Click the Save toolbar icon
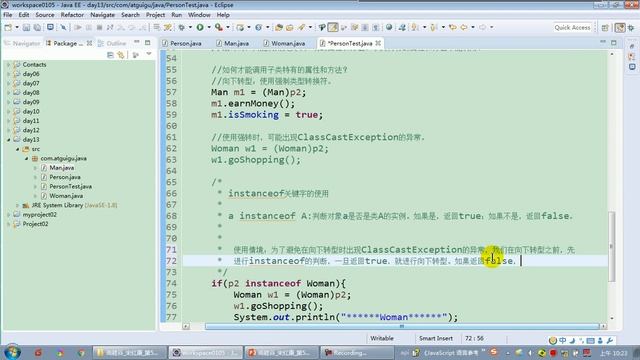This screenshot has width=640, height=360. (26, 27)
